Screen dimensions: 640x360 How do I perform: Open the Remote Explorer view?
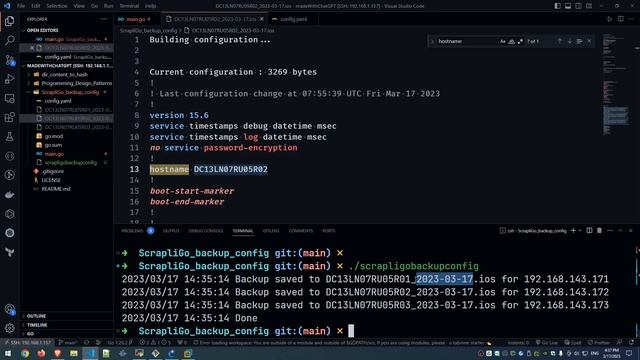pyautogui.click(x=10, y=98)
